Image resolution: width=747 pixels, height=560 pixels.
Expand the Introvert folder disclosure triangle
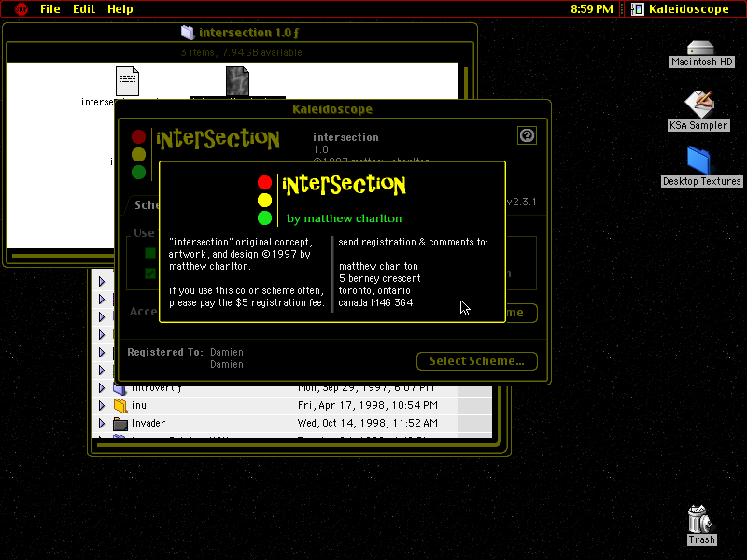tap(102, 388)
